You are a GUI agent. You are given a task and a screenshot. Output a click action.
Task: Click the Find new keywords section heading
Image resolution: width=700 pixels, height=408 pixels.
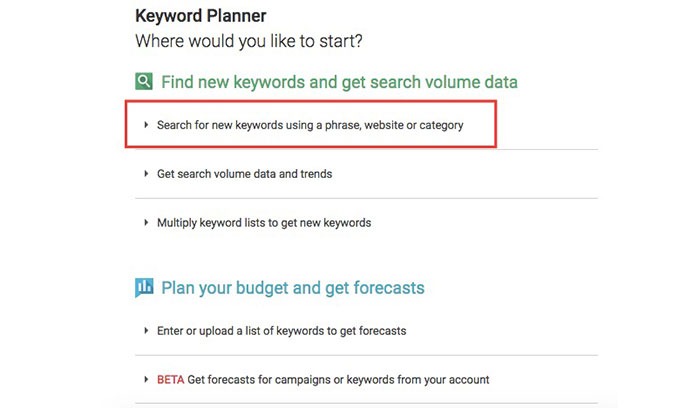click(x=339, y=82)
